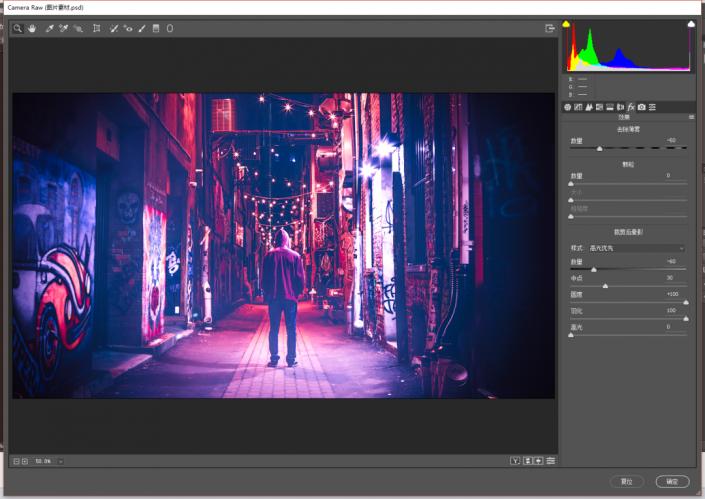The width and height of the screenshot is (705, 499).
Task: Click the vignette midpoint value field
Action: (675, 278)
